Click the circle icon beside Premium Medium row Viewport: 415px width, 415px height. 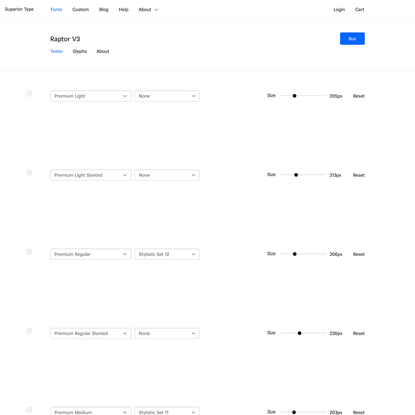tap(29, 410)
